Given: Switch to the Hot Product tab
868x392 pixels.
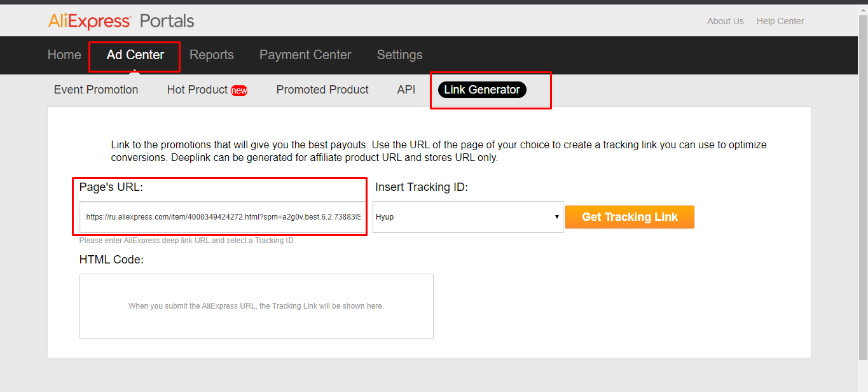Looking at the screenshot, I should pos(197,90).
